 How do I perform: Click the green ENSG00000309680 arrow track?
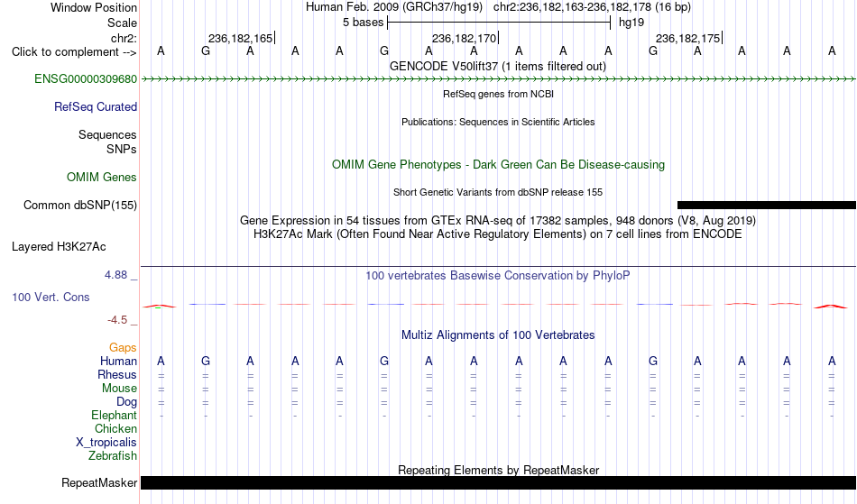(498, 79)
